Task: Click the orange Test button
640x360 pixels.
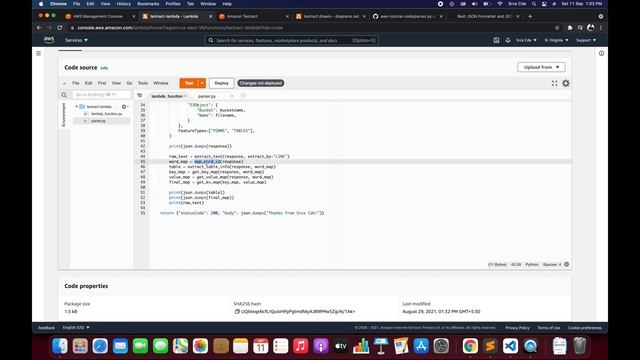Action: (x=189, y=83)
